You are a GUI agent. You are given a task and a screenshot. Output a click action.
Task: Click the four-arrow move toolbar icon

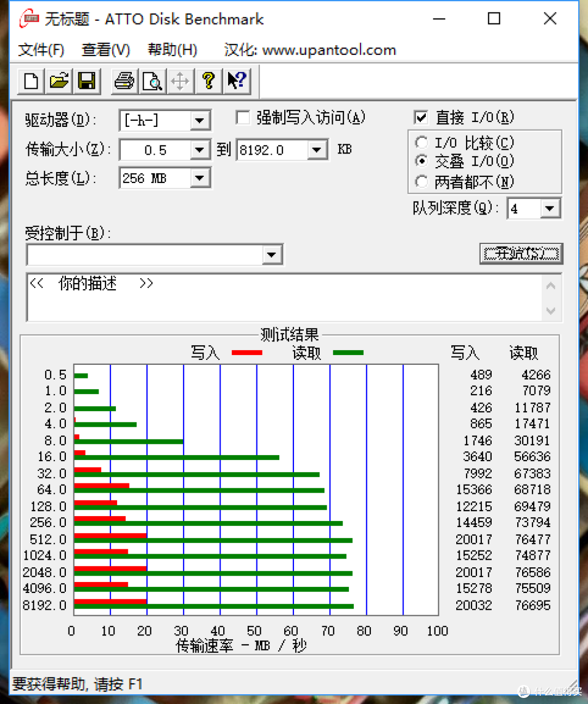[x=180, y=81]
